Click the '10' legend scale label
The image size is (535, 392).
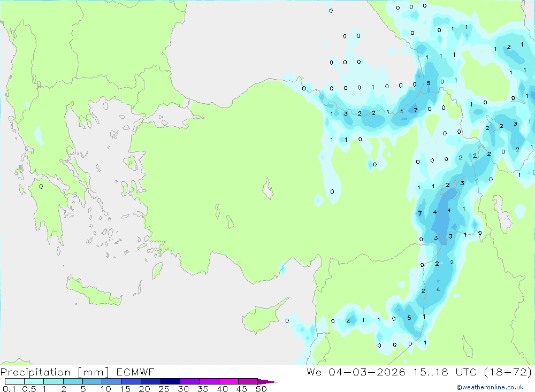[106, 389]
